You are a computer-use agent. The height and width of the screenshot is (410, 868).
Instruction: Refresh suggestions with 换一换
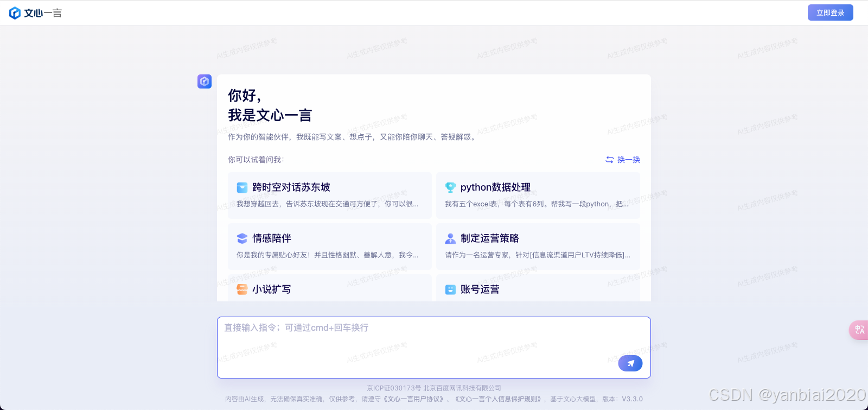623,160
